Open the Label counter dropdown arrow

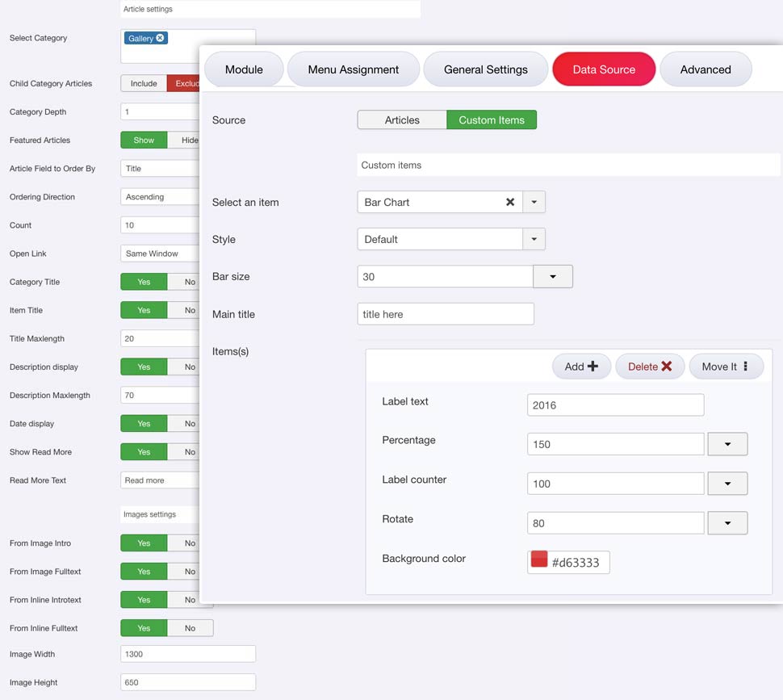coord(727,484)
